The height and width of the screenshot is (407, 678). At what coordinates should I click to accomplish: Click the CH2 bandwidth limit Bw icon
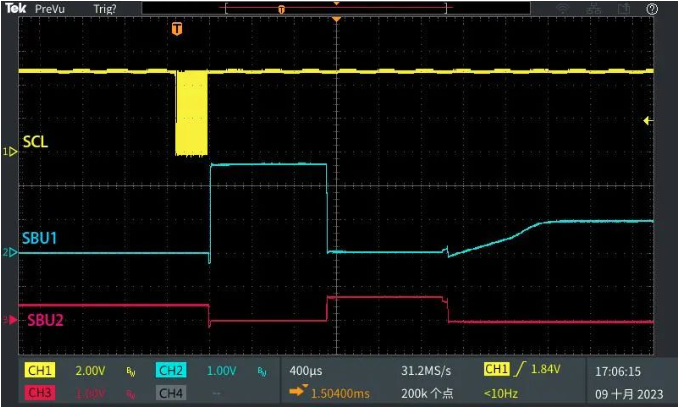tap(262, 371)
